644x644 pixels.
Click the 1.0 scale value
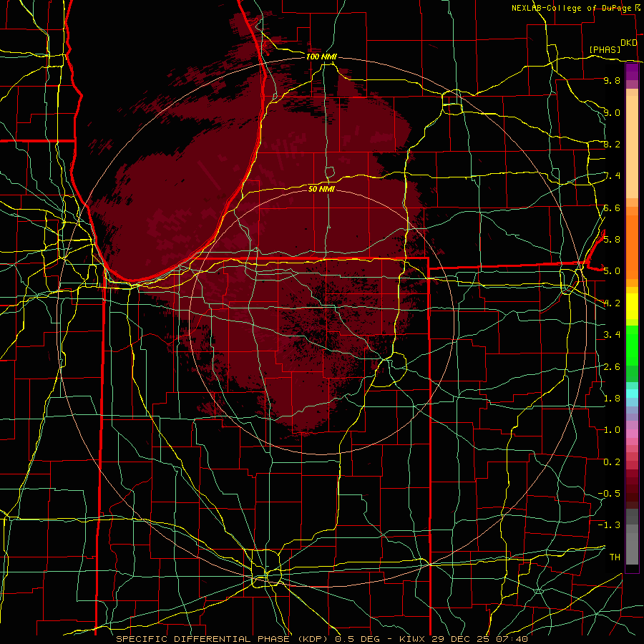click(612, 429)
